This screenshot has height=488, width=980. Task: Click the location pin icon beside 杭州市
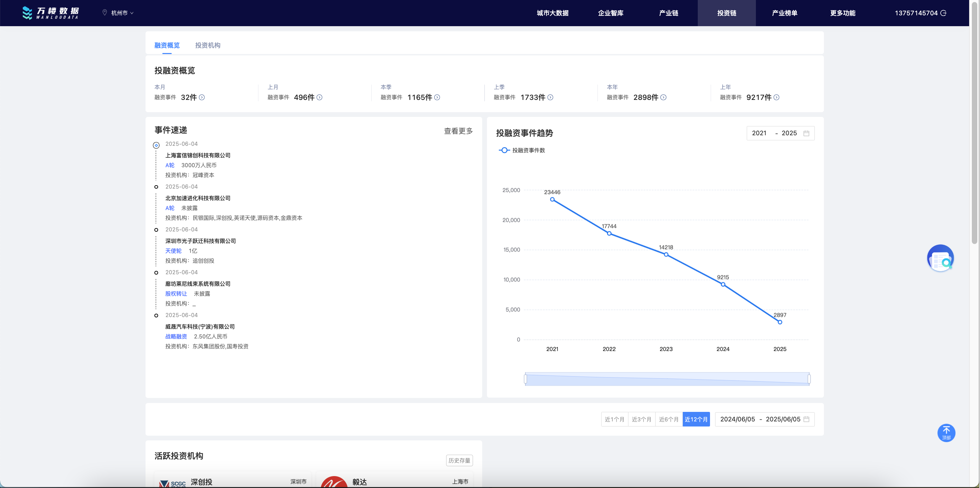tap(105, 13)
